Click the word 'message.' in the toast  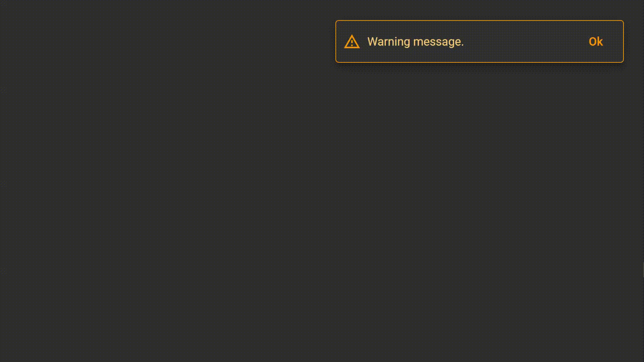point(439,41)
